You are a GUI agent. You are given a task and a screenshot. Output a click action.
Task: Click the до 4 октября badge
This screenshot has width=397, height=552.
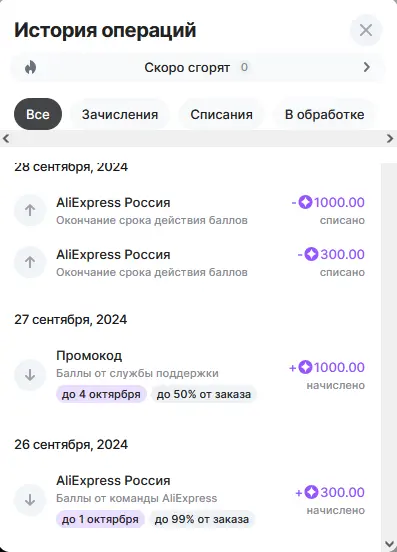pos(101,394)
